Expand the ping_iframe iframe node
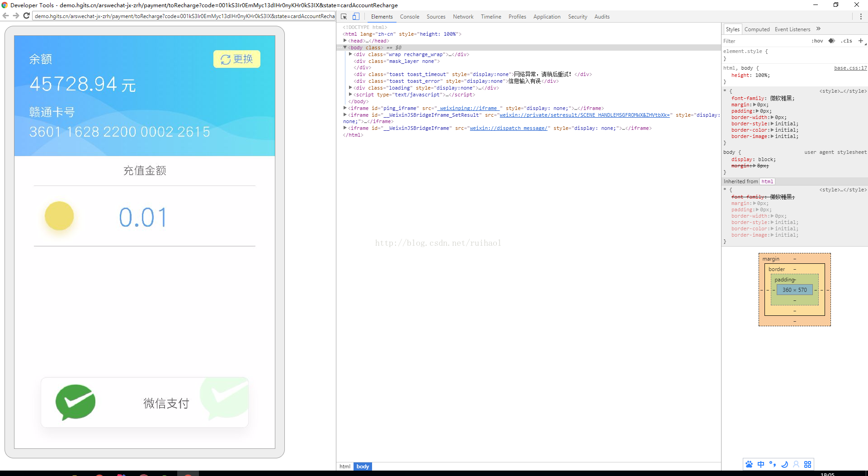This screenshot has height=476, width=868. (345, 108)
